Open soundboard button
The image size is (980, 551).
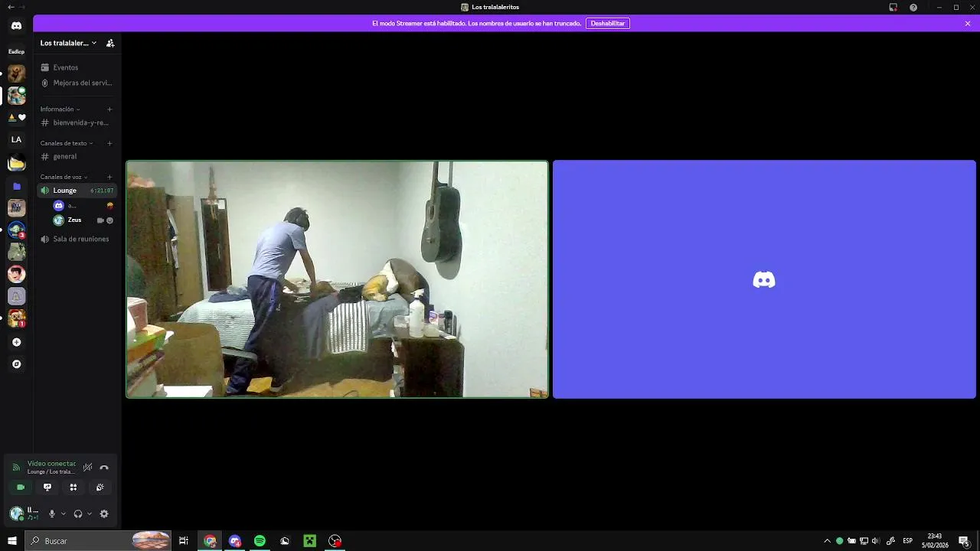pos(100,487)
